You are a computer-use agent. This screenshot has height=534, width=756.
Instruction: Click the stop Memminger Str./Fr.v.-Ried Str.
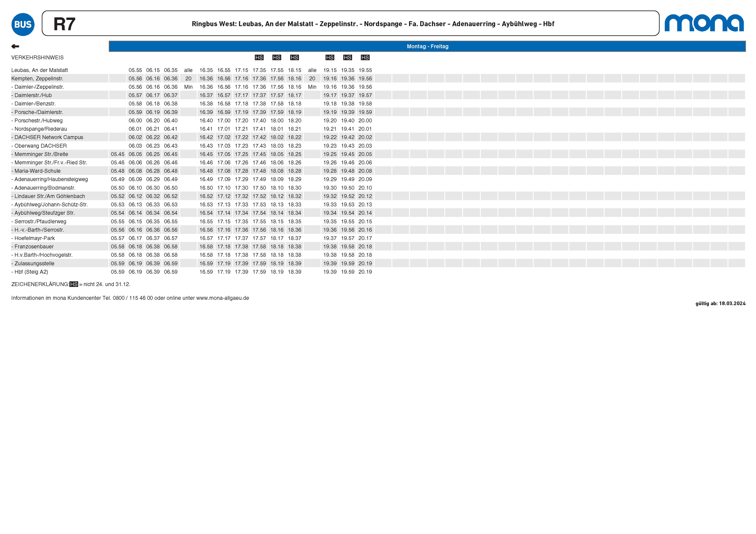(49, 162)
